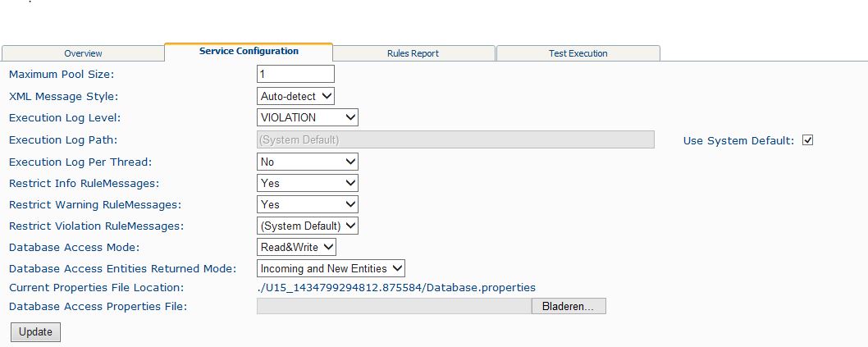Change the Restrict Info RuleMessages dropdown
Screen dimensions: 868x347
(307, 183)
